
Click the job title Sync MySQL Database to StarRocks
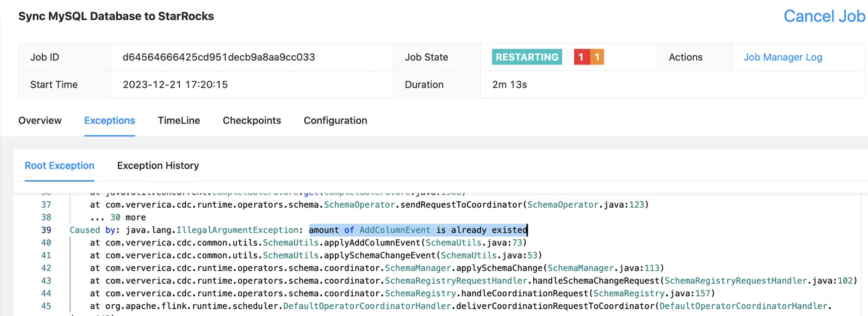116,17
